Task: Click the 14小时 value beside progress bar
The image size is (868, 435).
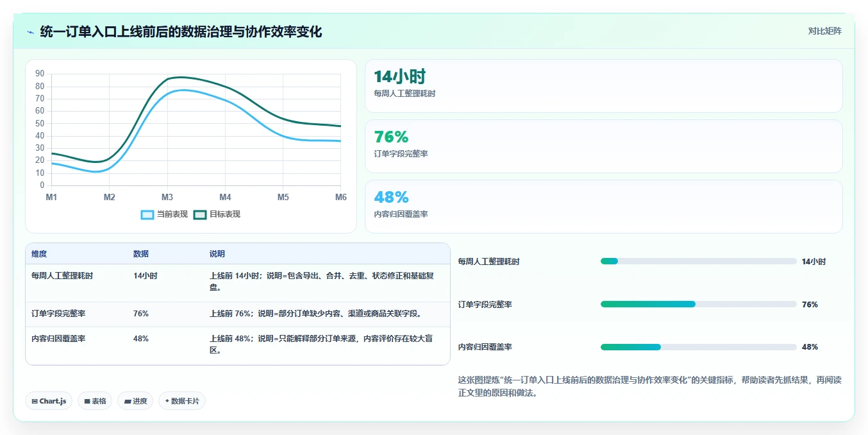Action: tap(814, 262)
